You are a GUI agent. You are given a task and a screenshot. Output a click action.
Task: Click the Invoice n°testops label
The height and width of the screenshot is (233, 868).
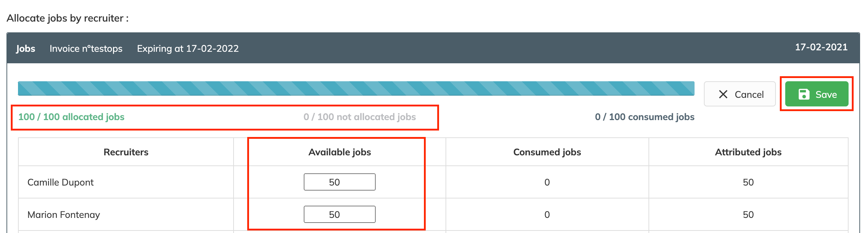coord(86,49)
